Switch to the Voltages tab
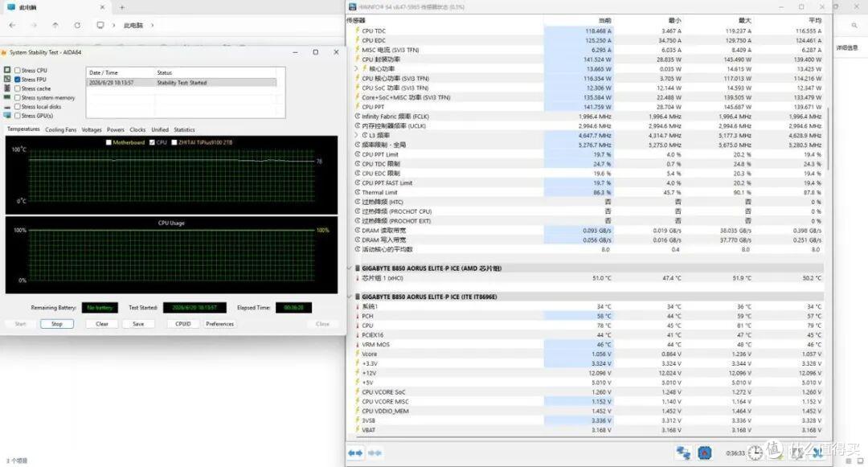 pyautogui.click(x=92, y=129)
